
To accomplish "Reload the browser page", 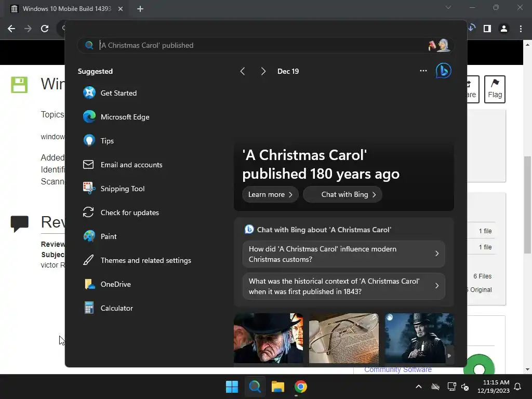I will click(x=45, y=29).
